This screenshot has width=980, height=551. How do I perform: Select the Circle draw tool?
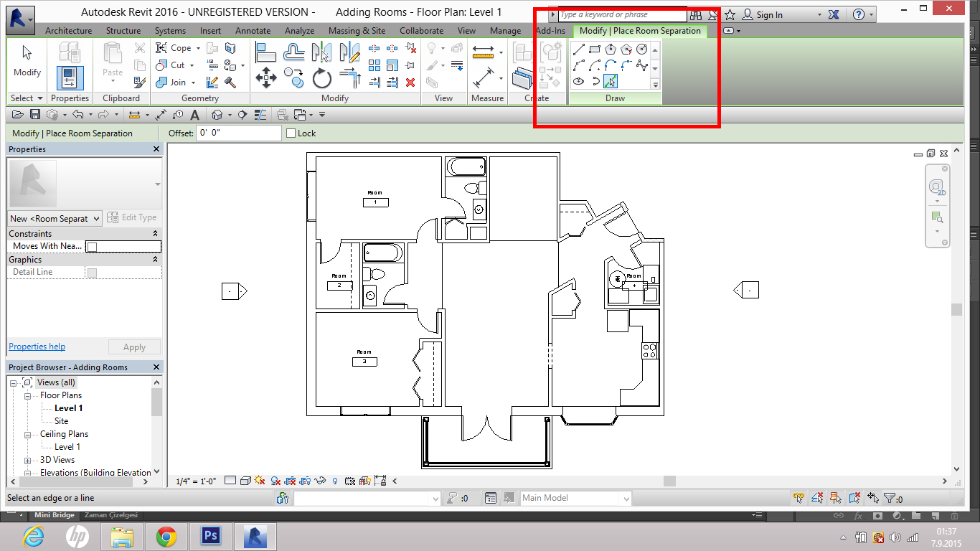pyautogui.click(x=642, y=50)
